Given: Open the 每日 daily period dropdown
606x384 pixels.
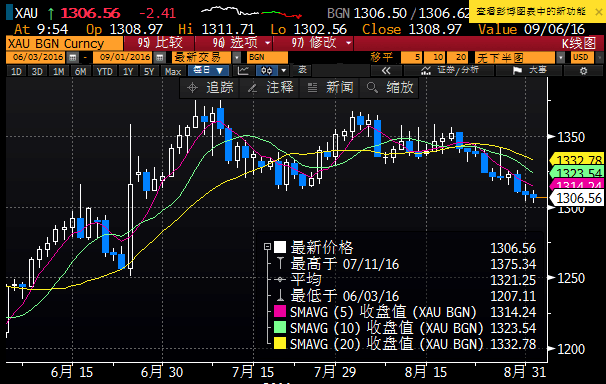Looking at the screenshot, I should click(x=209, y=71).
